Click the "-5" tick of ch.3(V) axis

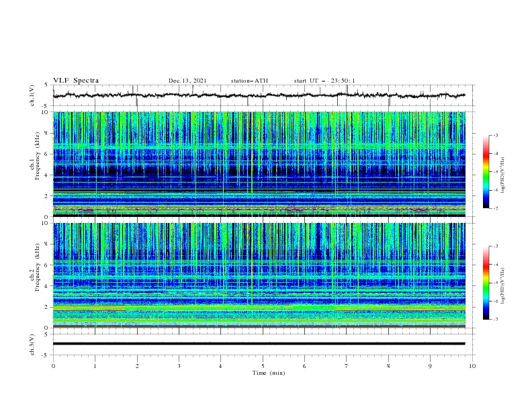click(46, 355)
